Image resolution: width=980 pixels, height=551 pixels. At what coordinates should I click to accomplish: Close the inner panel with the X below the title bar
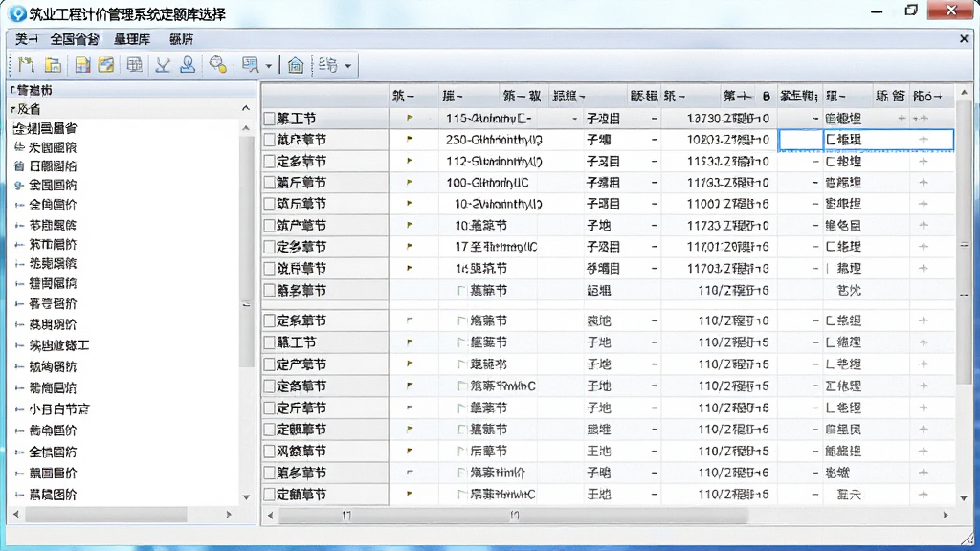tap(964, 38)
